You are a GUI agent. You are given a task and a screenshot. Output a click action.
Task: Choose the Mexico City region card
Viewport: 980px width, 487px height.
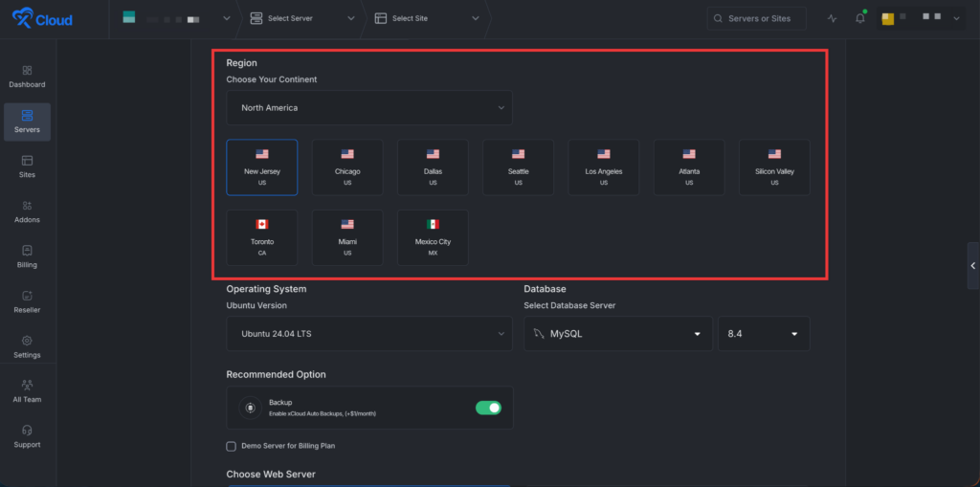433,236
